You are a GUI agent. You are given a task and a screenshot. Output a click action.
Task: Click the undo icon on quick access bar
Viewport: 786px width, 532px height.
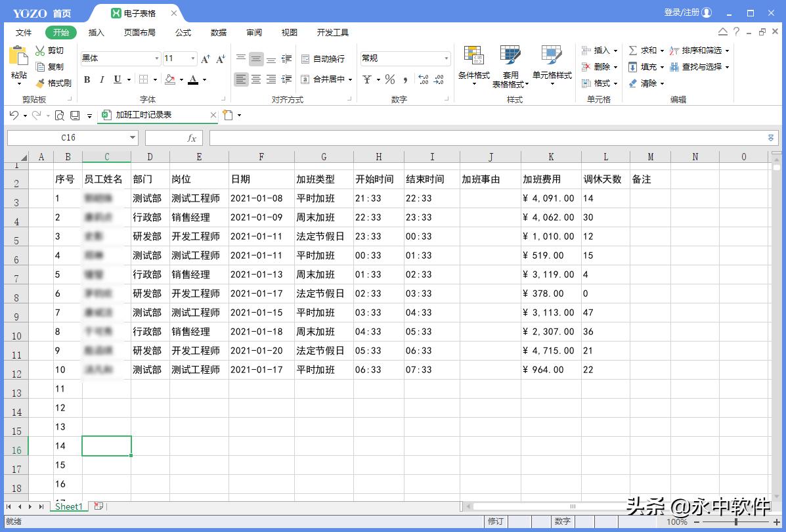(13, 115)
